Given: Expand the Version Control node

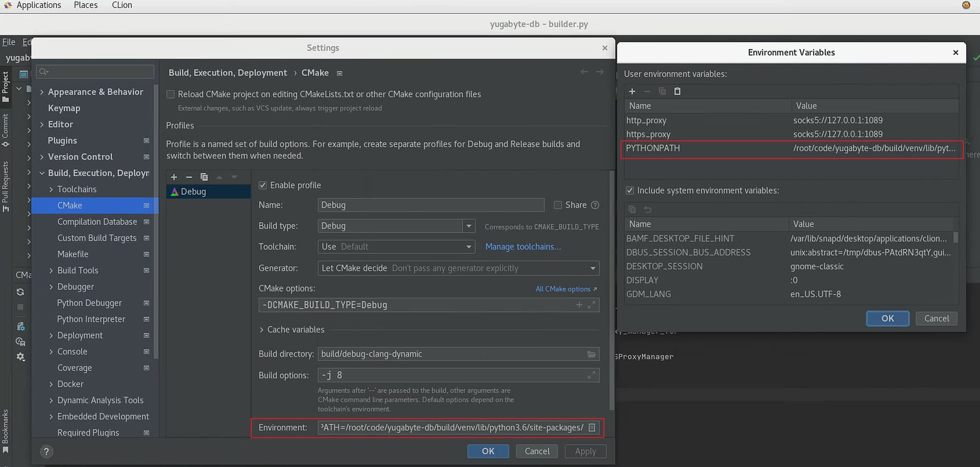Looking at the screenshot, I should 42,157.
